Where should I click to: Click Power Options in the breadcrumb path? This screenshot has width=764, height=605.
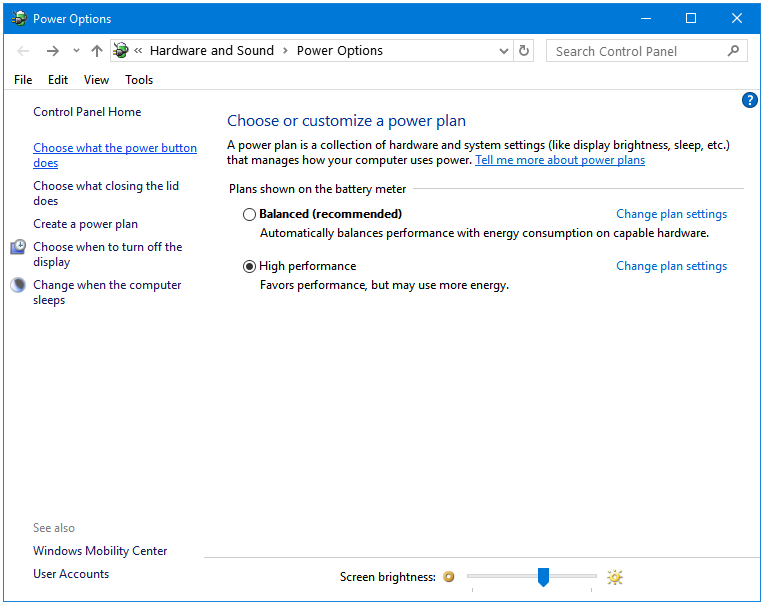click(x=340, y=51)
